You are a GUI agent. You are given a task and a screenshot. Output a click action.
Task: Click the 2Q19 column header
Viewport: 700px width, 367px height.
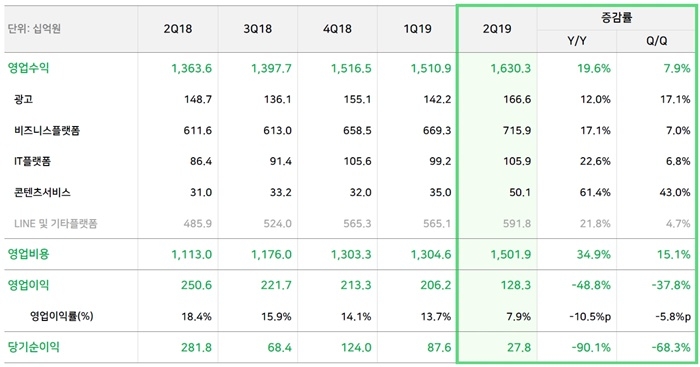point(497,29)
